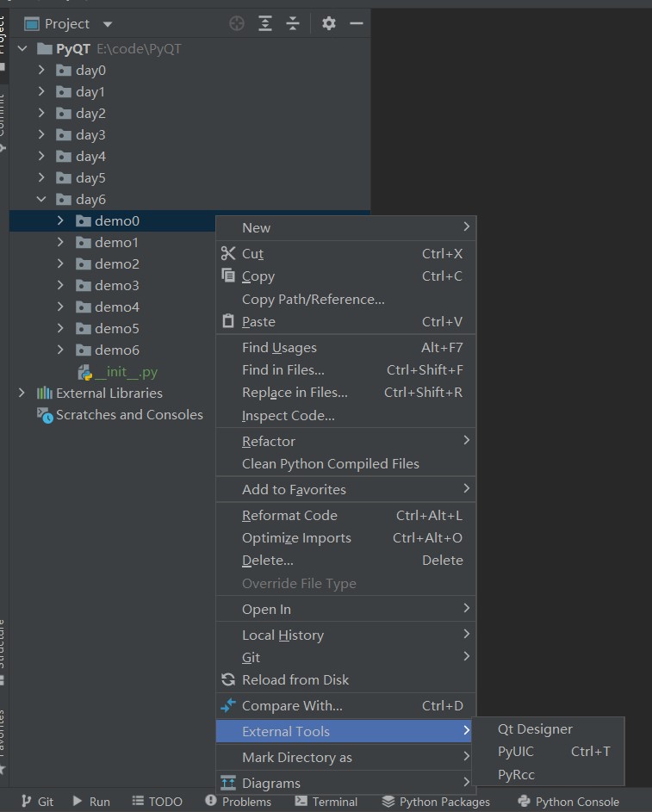This screenshot has width=652, height=812.
Task: Click the Compare With arrows icon
Action: point(228,705)
